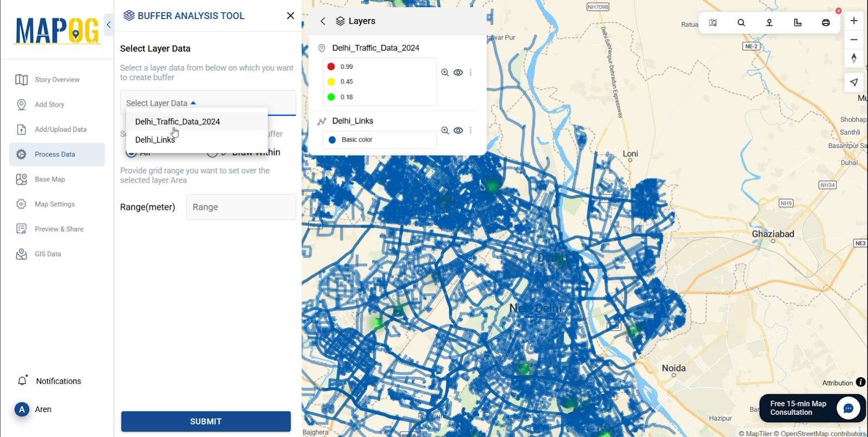868x437 pixels.
Task: Toggle visibility of the Delhi_Traffic_Data_2024 layer
Action: [x=458, y=73]
